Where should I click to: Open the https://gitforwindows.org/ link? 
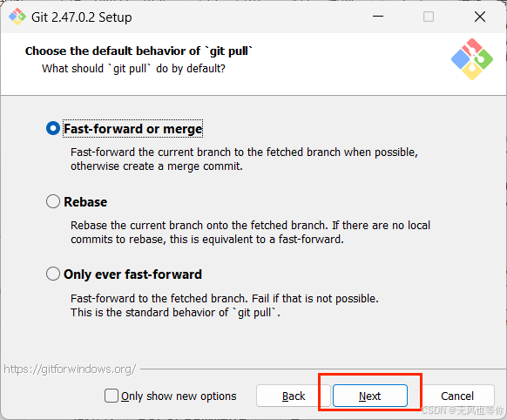click(70, 369)
